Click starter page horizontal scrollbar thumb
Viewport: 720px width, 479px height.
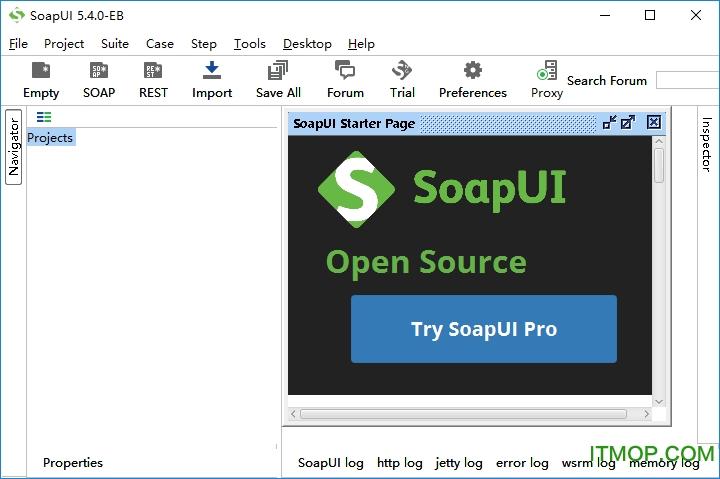point(463,414)
